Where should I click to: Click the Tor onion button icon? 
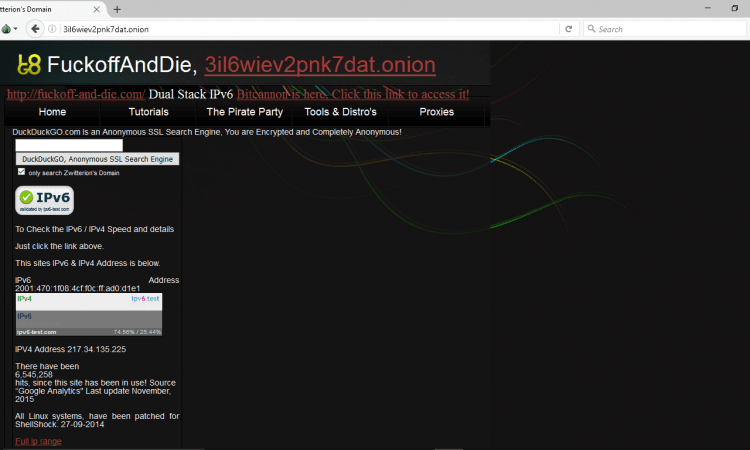tap(6, 29)
